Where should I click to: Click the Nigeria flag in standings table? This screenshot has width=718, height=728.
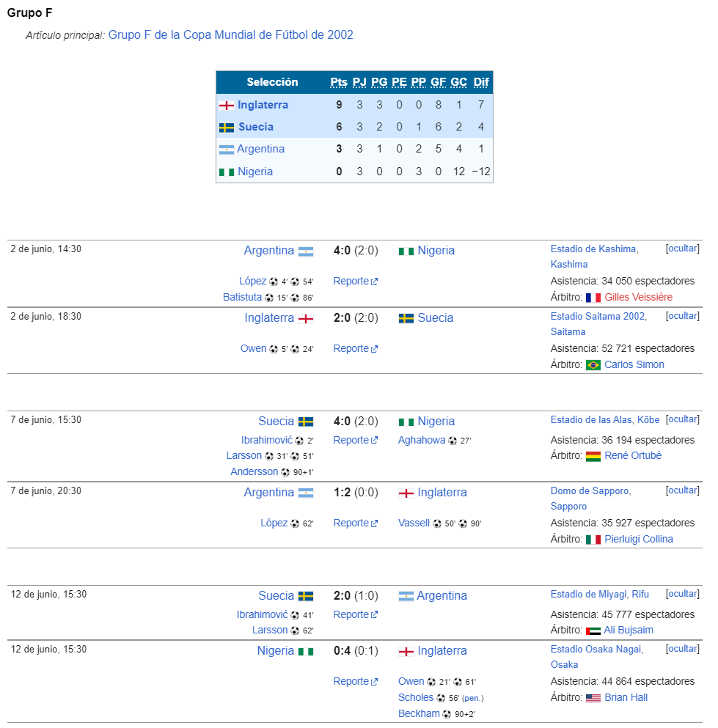(226, 172)
